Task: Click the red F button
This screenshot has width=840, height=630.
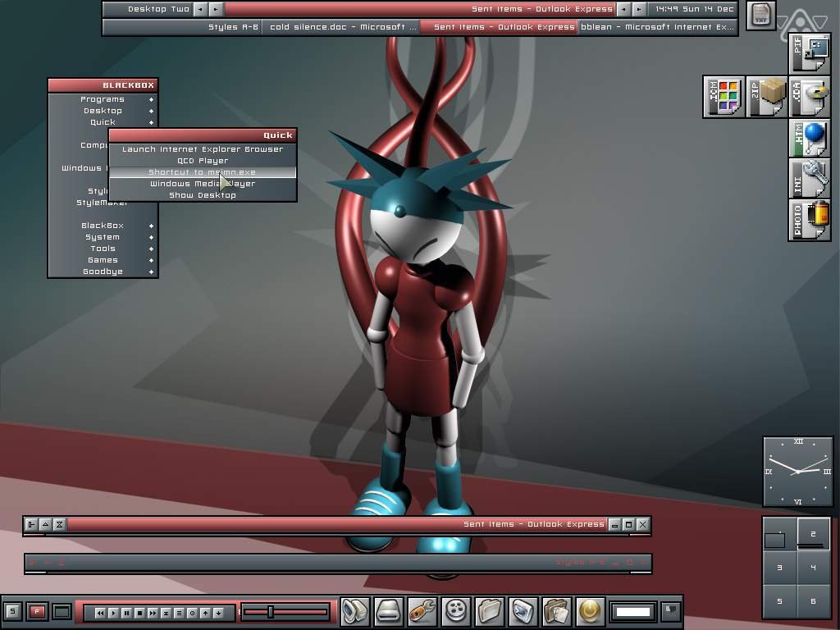Action: tap(37, 611)
